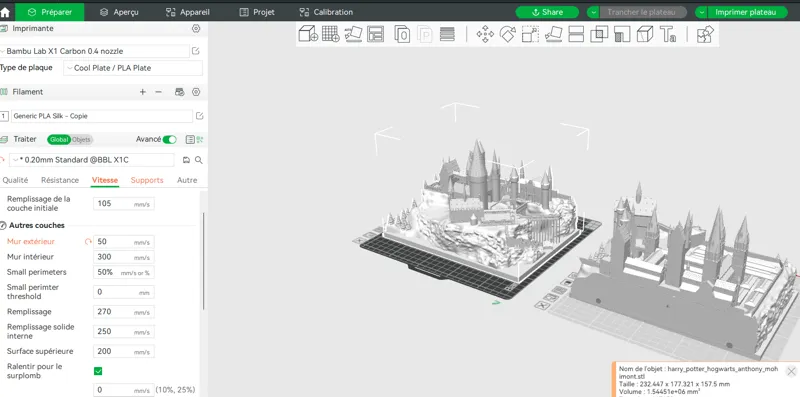Save the process preset with disk icon

(x=186, y=160)
